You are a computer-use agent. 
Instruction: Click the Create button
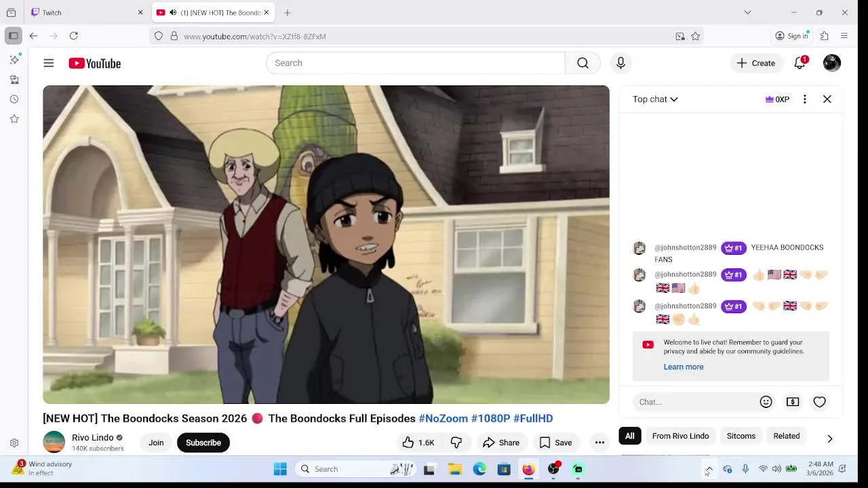[x=756, y=63]
